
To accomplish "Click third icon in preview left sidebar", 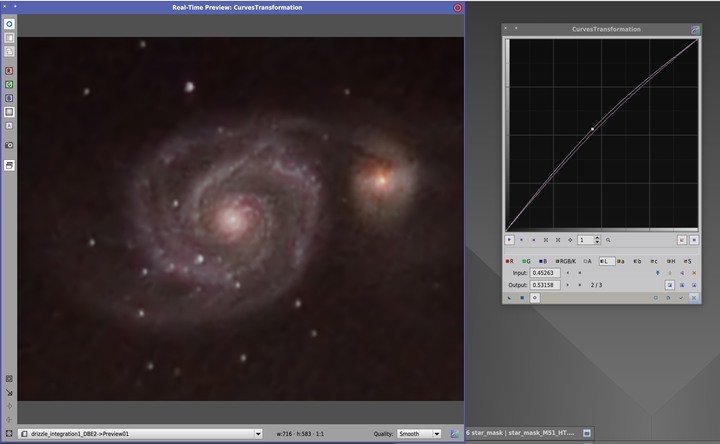I will [9, 51].
